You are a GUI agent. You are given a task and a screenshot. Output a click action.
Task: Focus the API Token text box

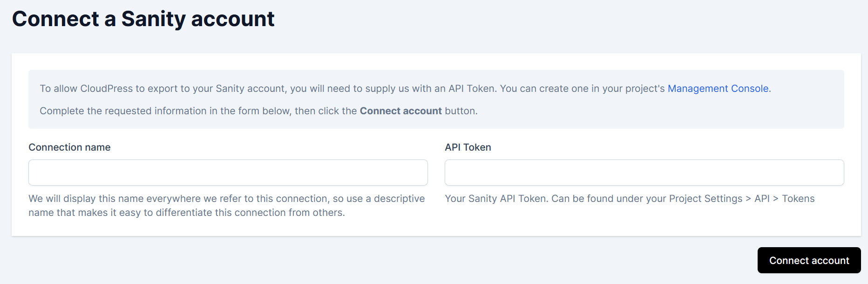pyautogui.click(x=644, y=173)
